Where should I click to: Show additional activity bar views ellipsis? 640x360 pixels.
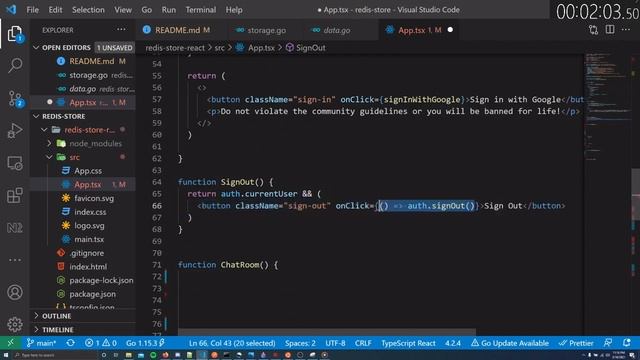pyautogui.click(x=15, y=260)
